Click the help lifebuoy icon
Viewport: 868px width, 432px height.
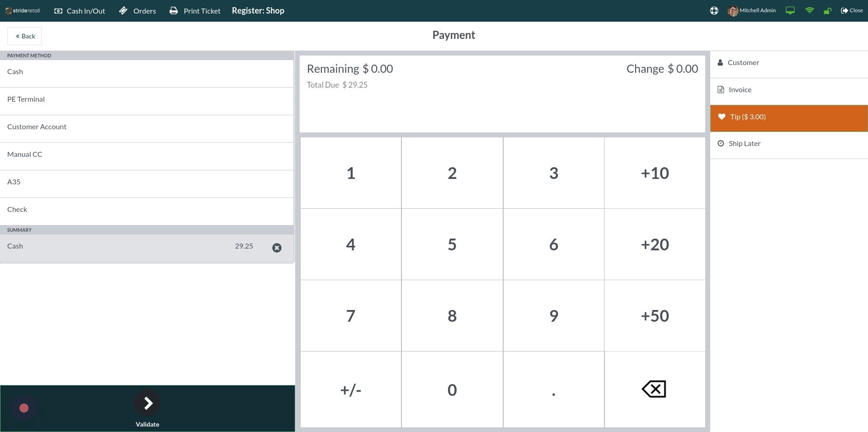(x=714, y=10)
